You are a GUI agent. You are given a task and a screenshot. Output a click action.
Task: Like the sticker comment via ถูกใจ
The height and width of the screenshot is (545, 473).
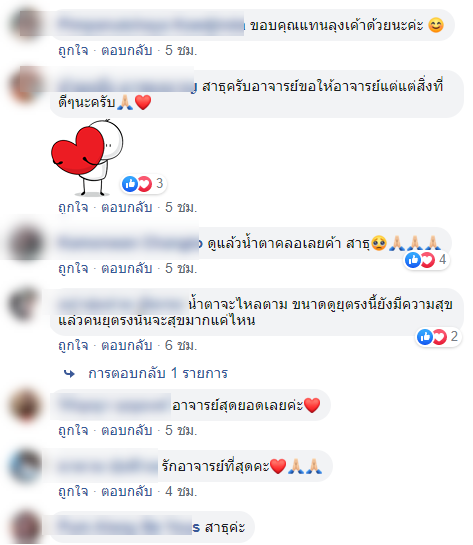tap(73, 208)
